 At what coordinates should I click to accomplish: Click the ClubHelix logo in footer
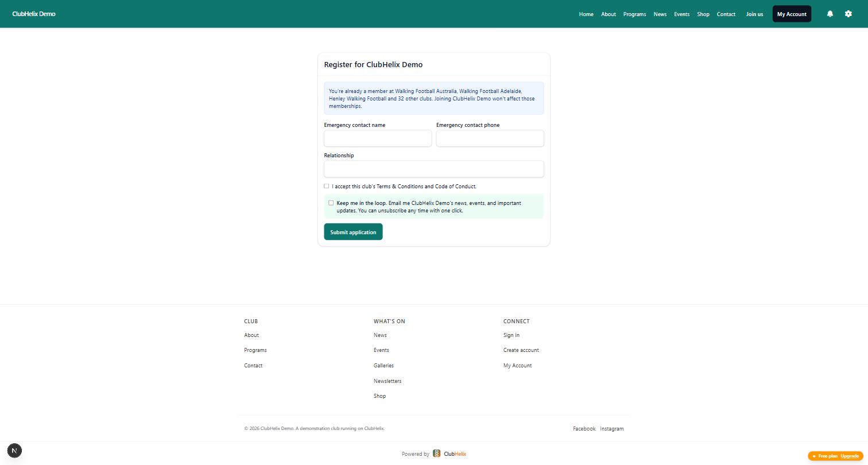(449, 454)
